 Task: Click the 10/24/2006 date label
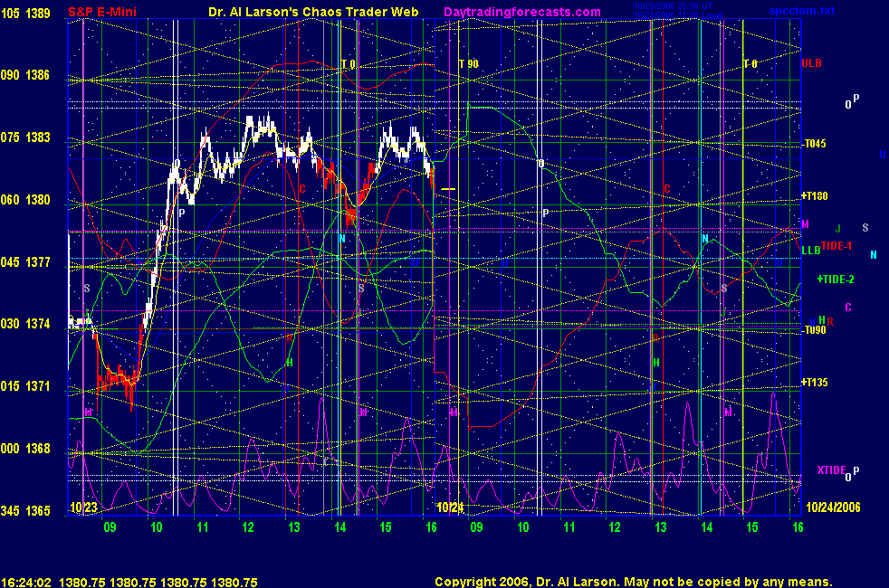(x=833, y=507)
